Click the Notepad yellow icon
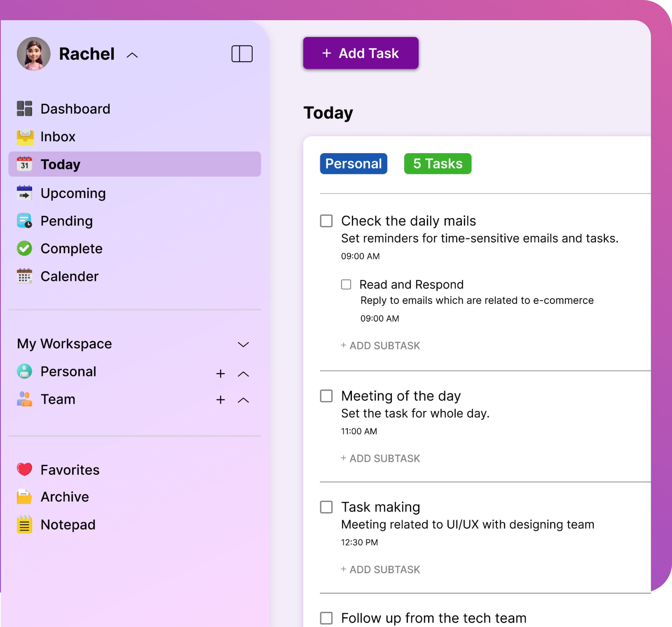 pyautogui.click(x=24, y=524)
